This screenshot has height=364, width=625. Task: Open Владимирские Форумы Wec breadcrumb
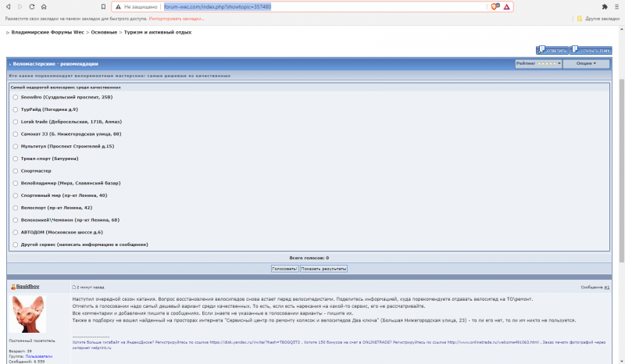tap(48, 32)
